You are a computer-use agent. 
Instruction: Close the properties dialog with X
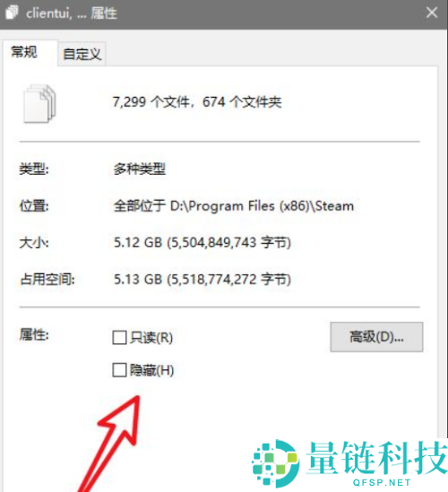432,13
